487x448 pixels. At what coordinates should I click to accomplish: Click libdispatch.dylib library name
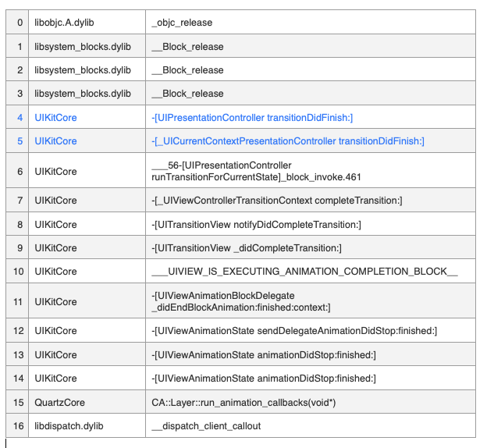coord(69,426)
